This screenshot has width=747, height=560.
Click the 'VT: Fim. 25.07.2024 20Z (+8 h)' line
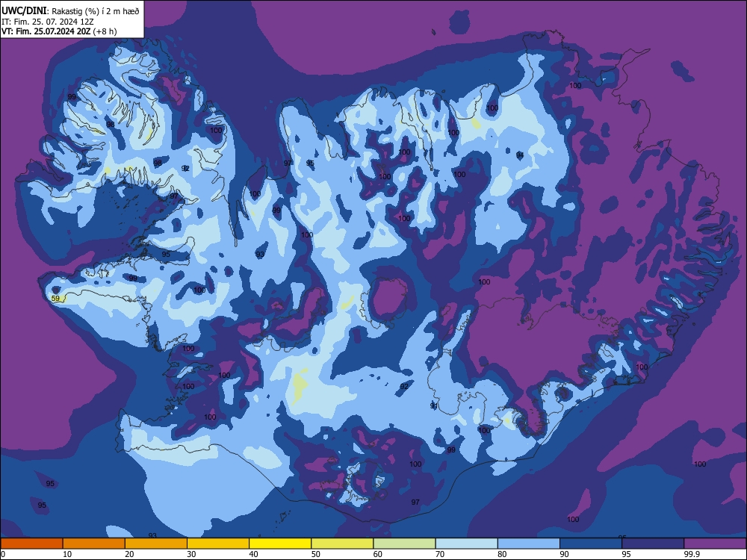pos(59,31)
